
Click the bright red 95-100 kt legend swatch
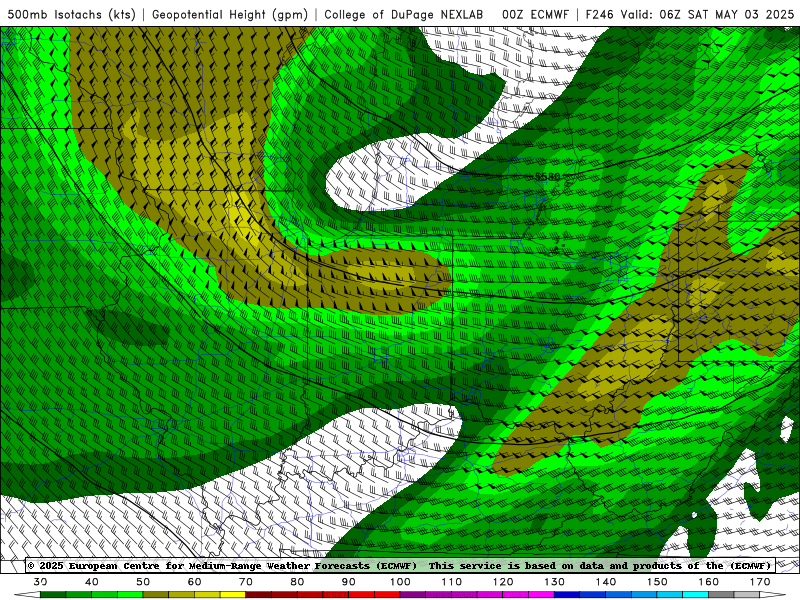(387, 595)
